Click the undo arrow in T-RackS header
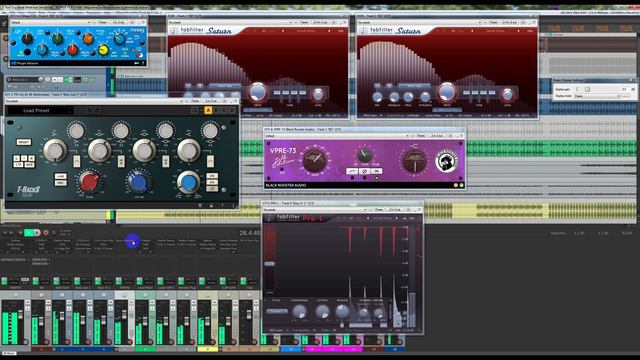The width and height of the screenshot is (640, 360). 89,110
